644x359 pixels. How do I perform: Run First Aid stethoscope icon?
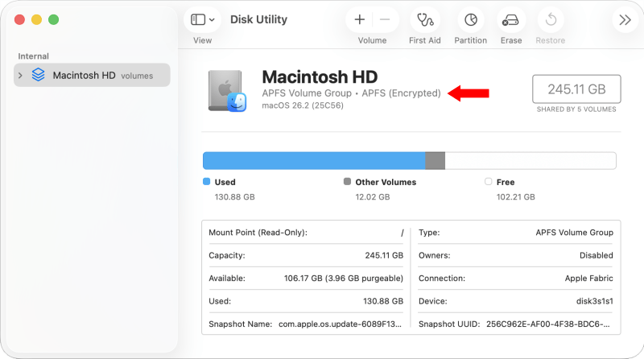pyautogui.click(x=425, y=19)
